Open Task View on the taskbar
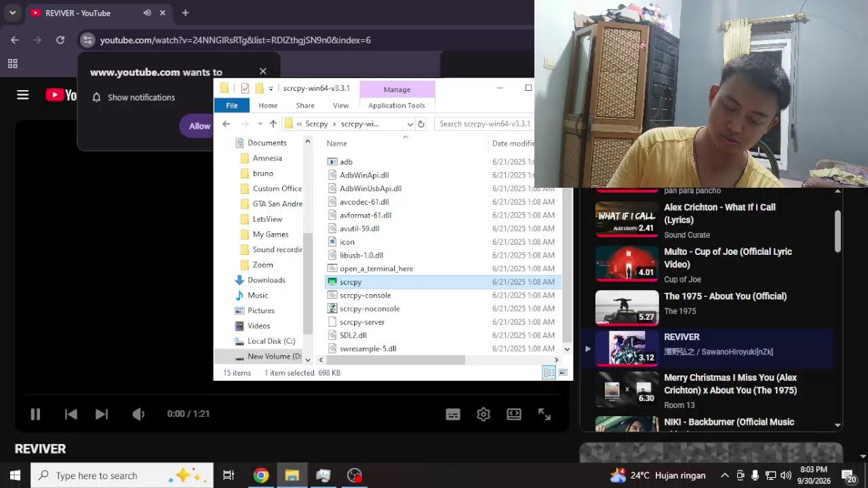 click(x=229, y=476)
